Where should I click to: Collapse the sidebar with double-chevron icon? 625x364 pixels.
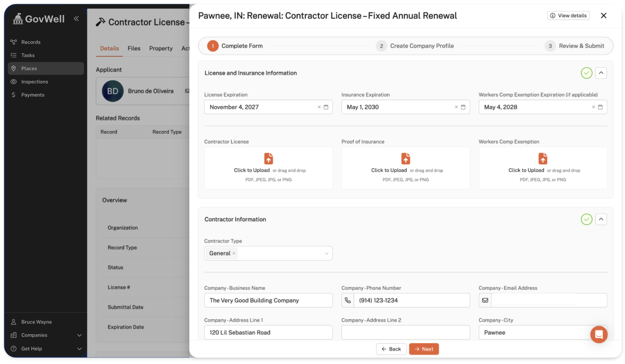pyautogui.click(x=76, y=19)
